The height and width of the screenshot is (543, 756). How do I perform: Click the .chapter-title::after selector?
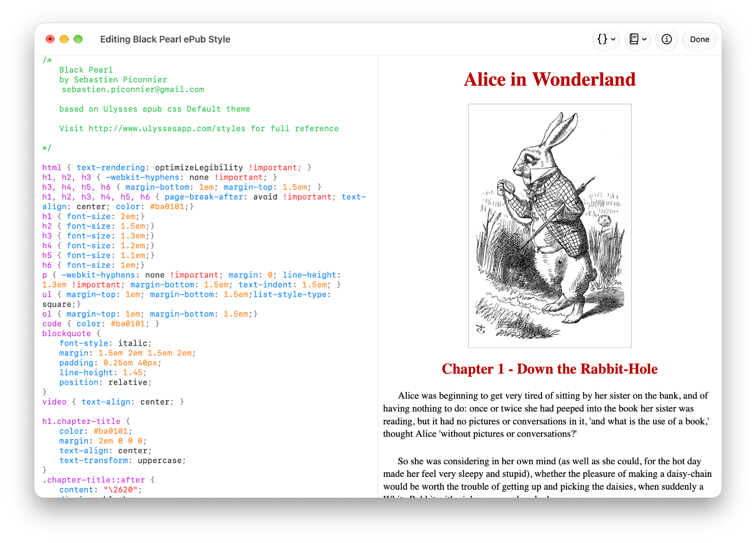[x=94, y=480]
